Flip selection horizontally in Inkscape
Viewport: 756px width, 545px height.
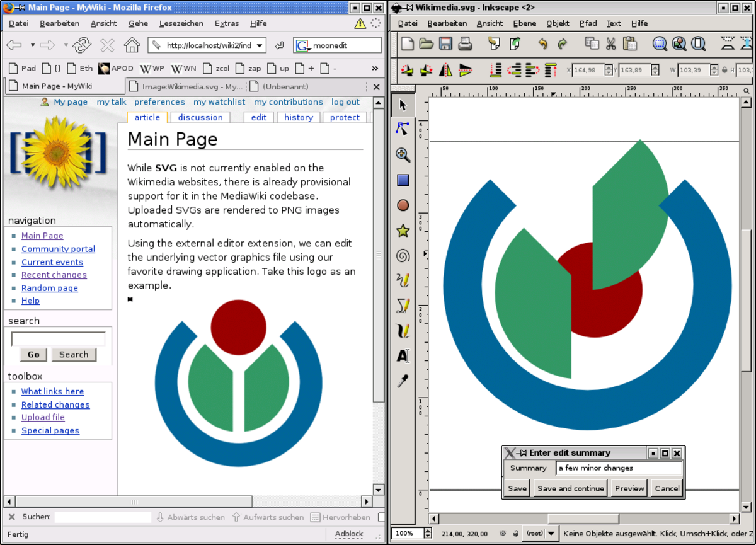point(445,70)
